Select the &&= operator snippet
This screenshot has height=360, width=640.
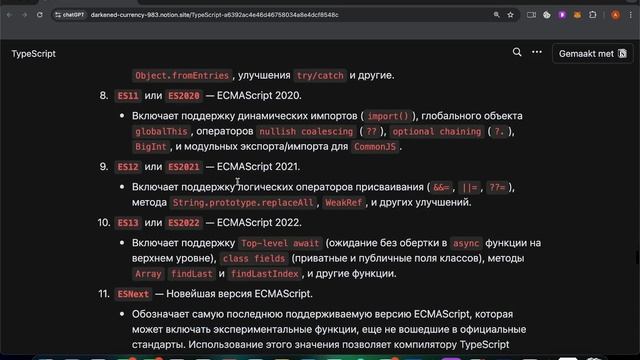point(441,188)
